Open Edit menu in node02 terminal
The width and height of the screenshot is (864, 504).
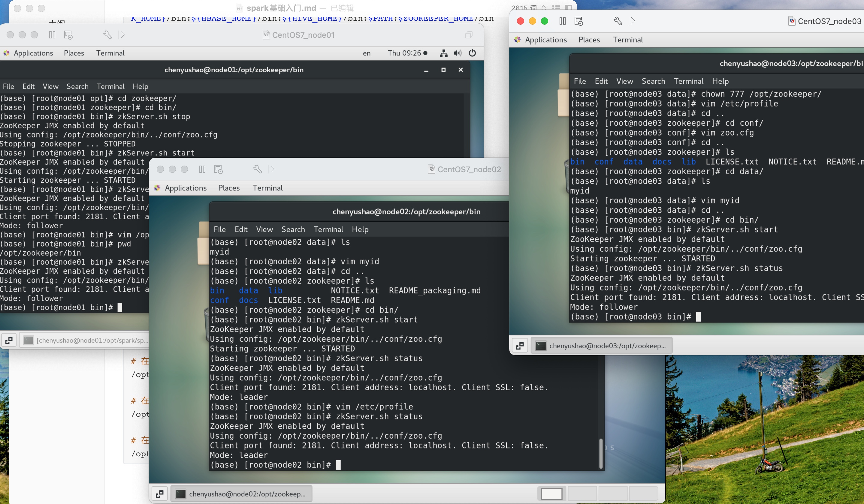pyautogui.click(x=241, y=229)
